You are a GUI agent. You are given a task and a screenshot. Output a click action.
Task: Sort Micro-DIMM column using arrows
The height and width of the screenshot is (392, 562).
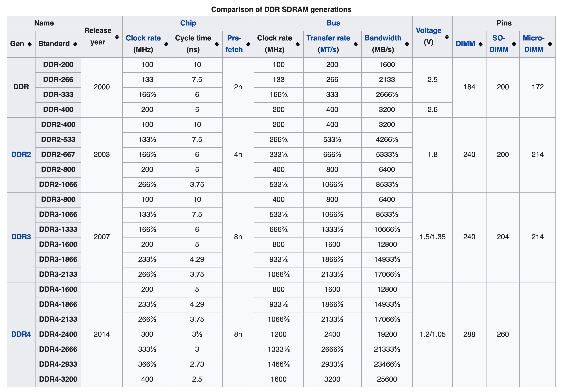[550, 44]
